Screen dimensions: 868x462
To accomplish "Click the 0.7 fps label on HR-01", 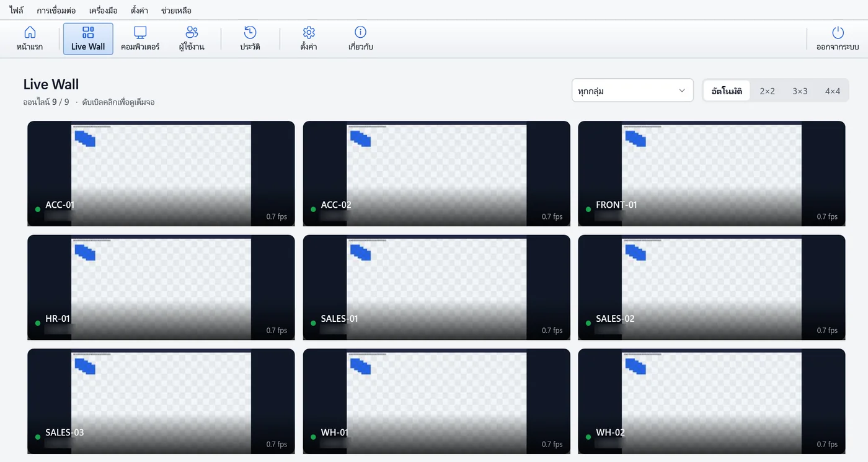I will [x=277, y=331].
